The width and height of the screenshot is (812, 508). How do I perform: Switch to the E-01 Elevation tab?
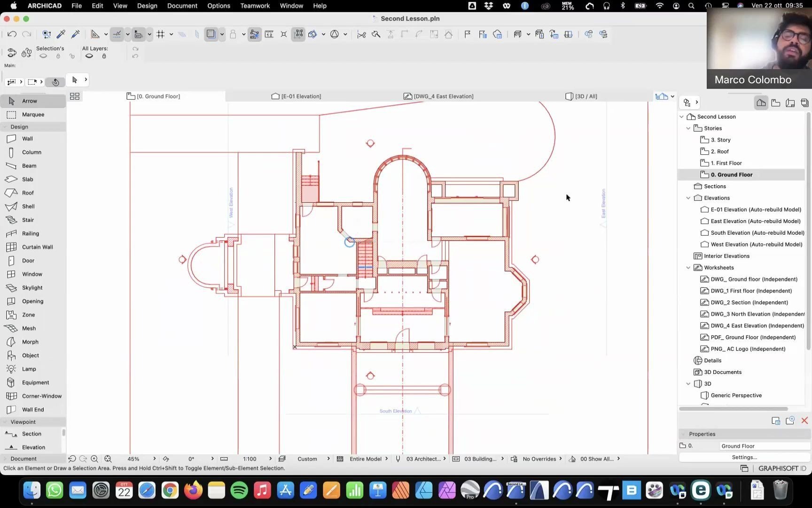(x=296, y=96)
